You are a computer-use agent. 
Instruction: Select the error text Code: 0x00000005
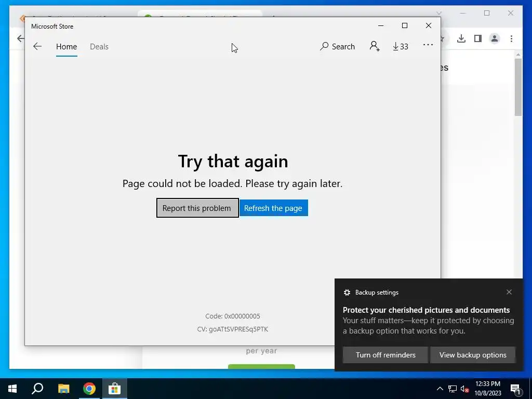[233, 316]
